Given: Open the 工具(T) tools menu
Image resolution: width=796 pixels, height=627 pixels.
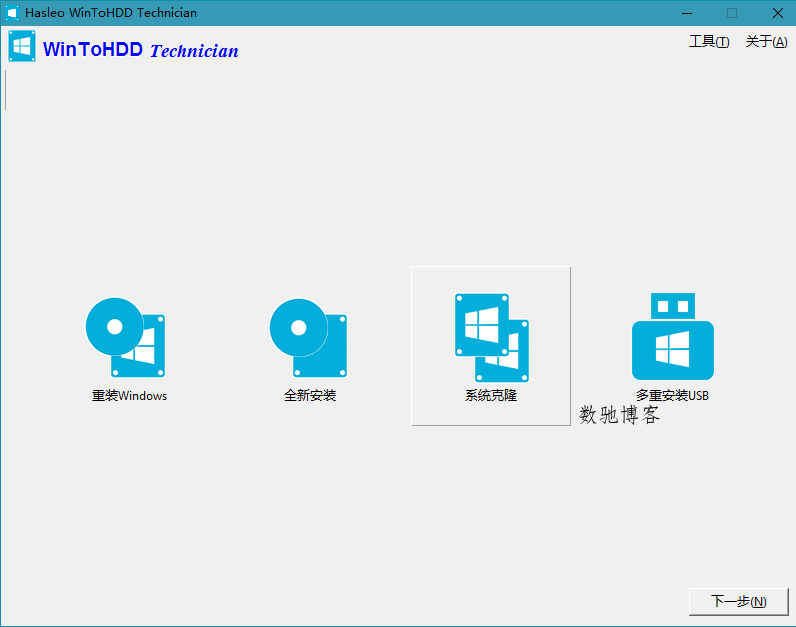Looking at the screenshot, I should tap(709, 42).
